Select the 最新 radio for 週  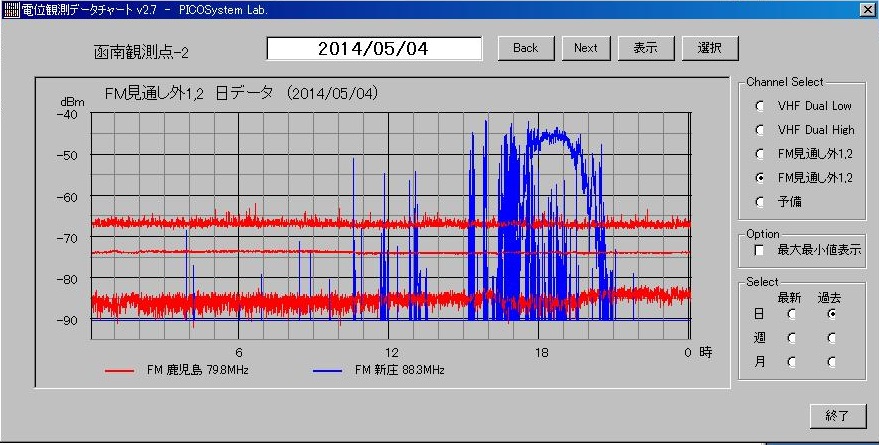coord(791,337)
